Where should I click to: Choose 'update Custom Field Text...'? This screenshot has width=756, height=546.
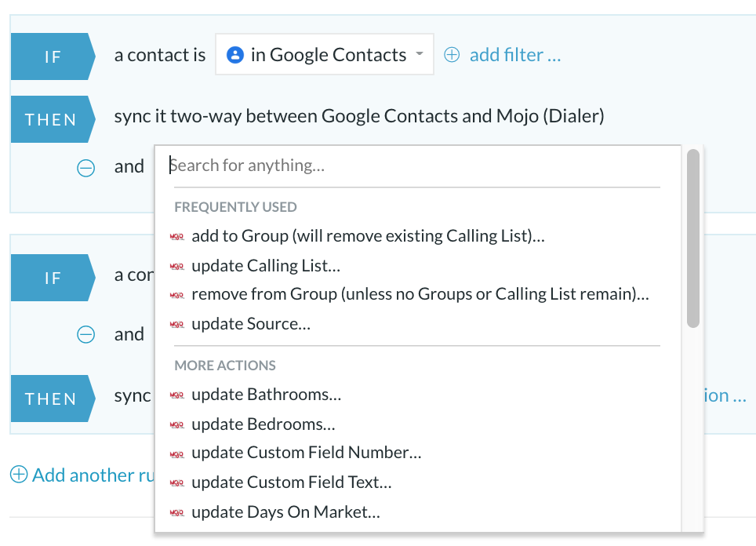click(291, 482)
